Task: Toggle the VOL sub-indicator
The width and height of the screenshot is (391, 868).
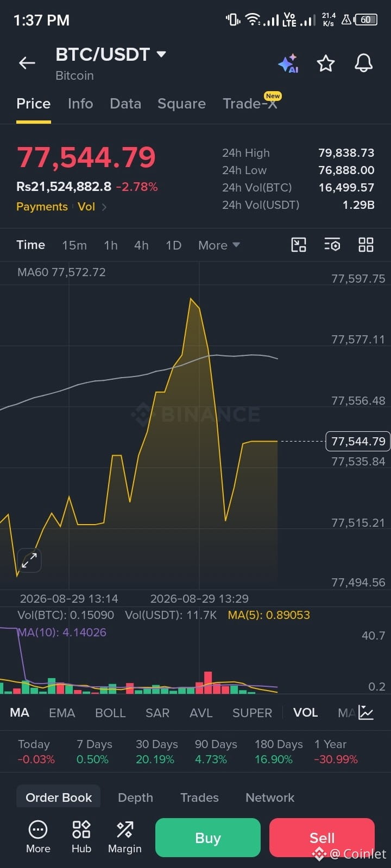Action: tap(305, 712)
